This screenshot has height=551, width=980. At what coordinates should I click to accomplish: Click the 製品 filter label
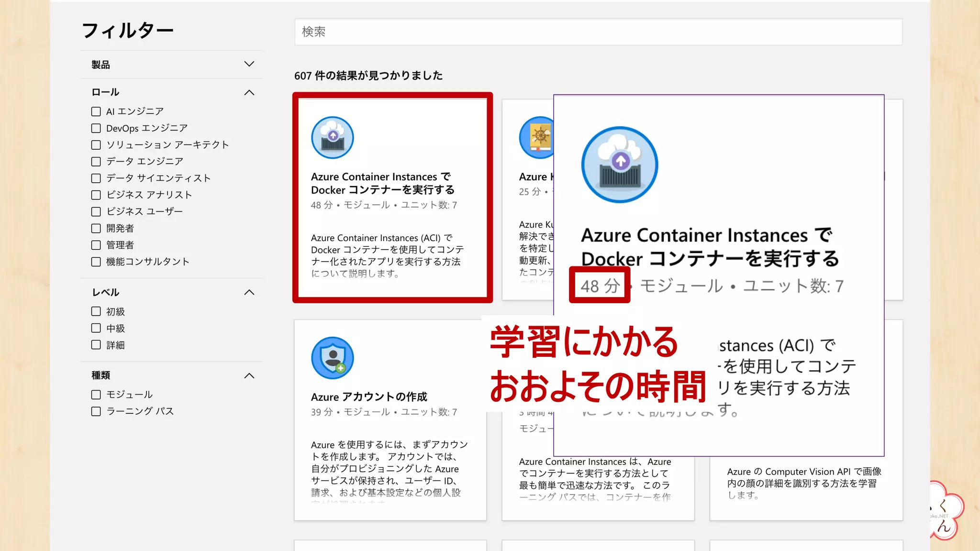[x=101, y=65]
